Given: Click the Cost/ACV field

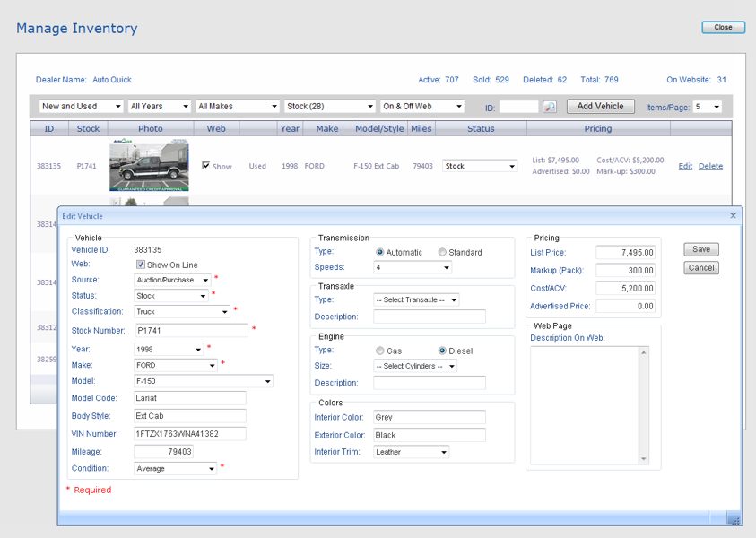Looking at the screenshot, I should (x=625, y=288).
